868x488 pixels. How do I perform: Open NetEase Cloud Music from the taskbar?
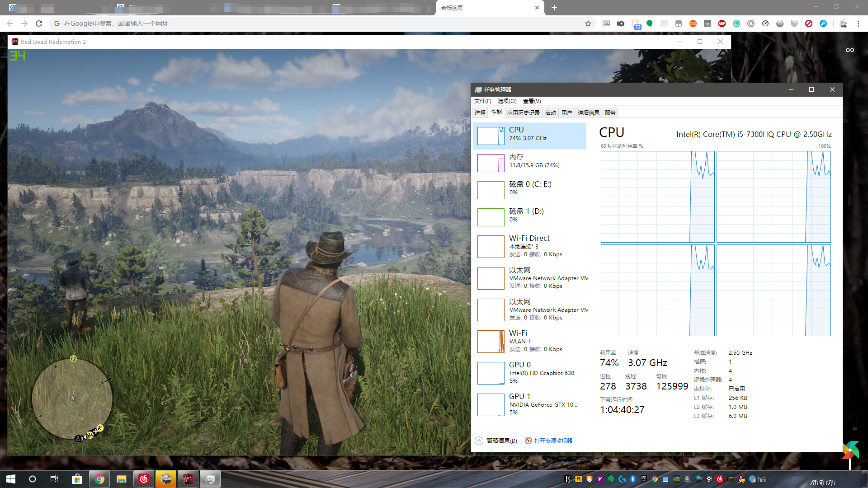(144, 479)
